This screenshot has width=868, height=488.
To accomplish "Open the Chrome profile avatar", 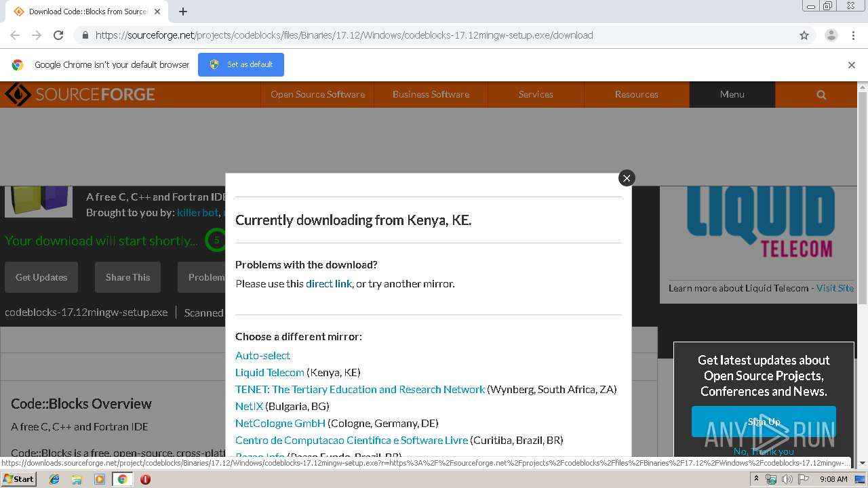I will click(x=831, y=35).
